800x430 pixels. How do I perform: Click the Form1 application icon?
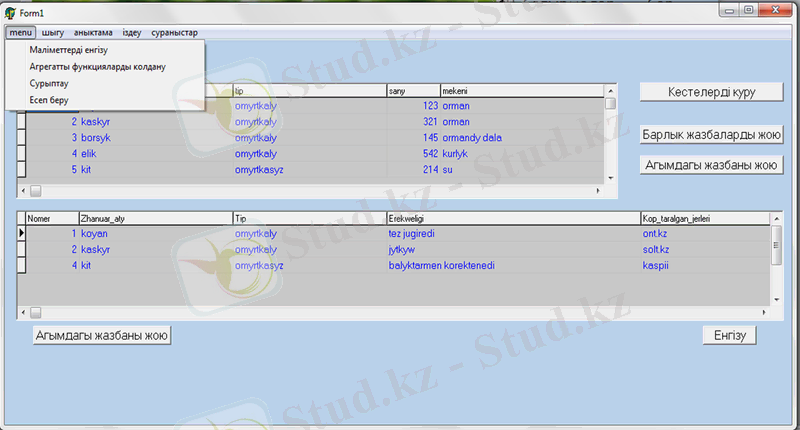click(x=10, y=13)
